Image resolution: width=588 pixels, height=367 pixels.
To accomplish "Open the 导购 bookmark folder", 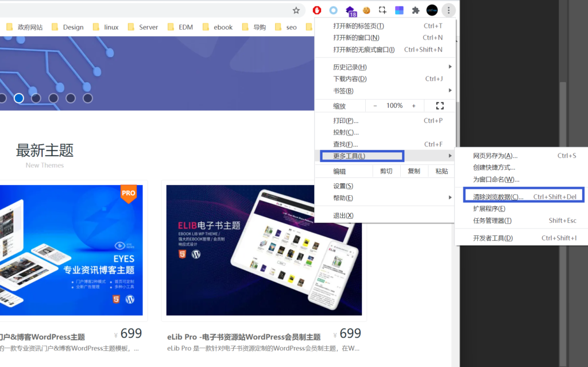I will (254, 27).
